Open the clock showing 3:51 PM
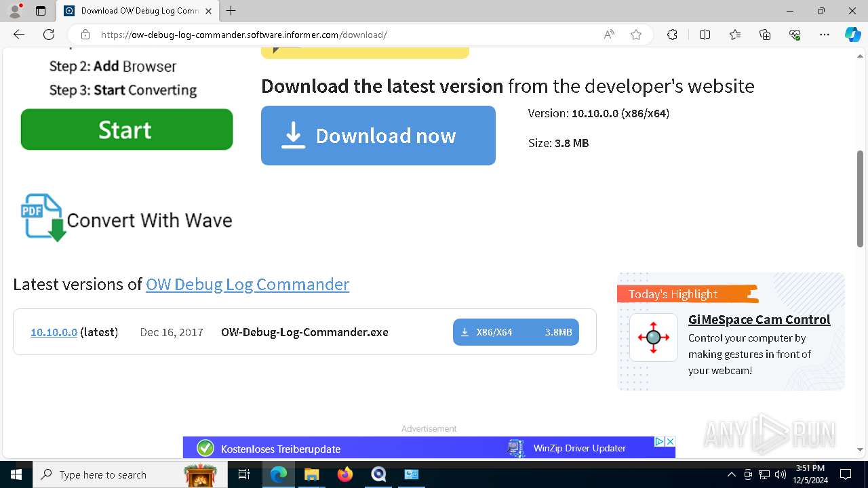 pos(810,474)
